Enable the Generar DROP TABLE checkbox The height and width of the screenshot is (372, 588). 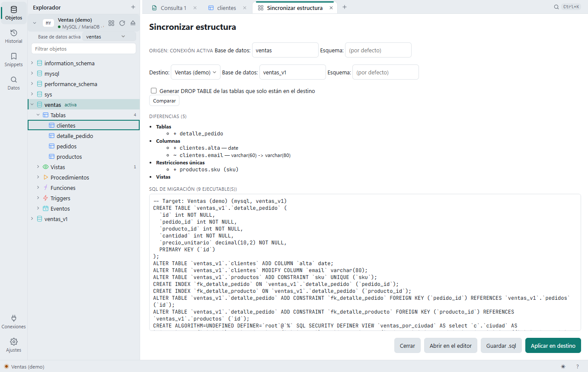(153, 91)
